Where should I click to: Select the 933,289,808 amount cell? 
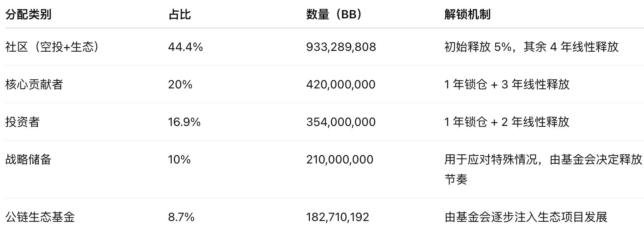click(341, 47)
